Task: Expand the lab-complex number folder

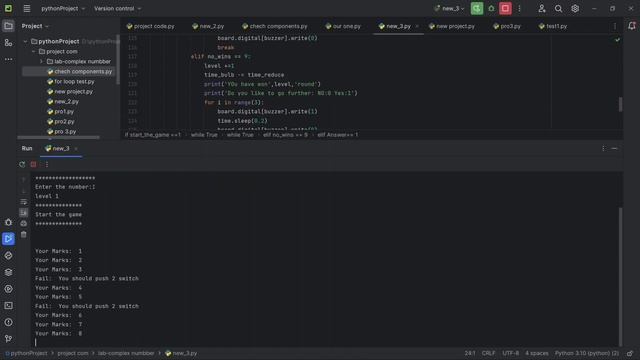Action: pos(41,62)
